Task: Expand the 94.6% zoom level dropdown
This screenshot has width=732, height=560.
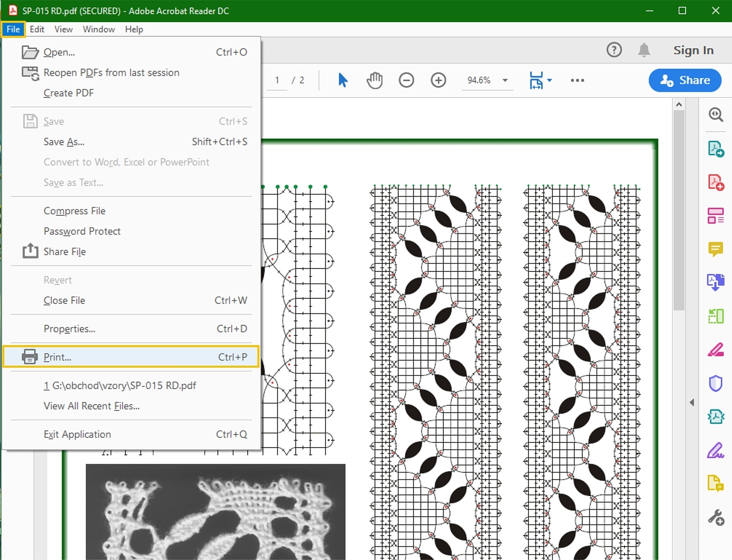Action: [505, 81]
